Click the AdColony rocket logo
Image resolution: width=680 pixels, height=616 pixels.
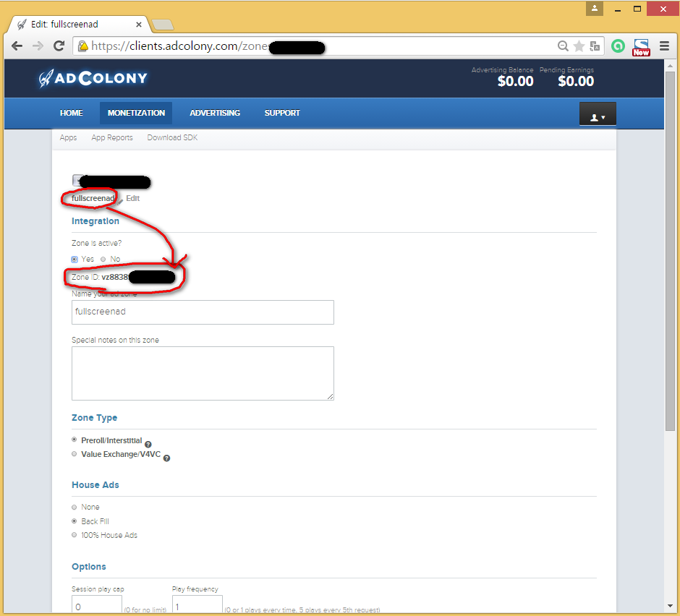coord(93,78)
